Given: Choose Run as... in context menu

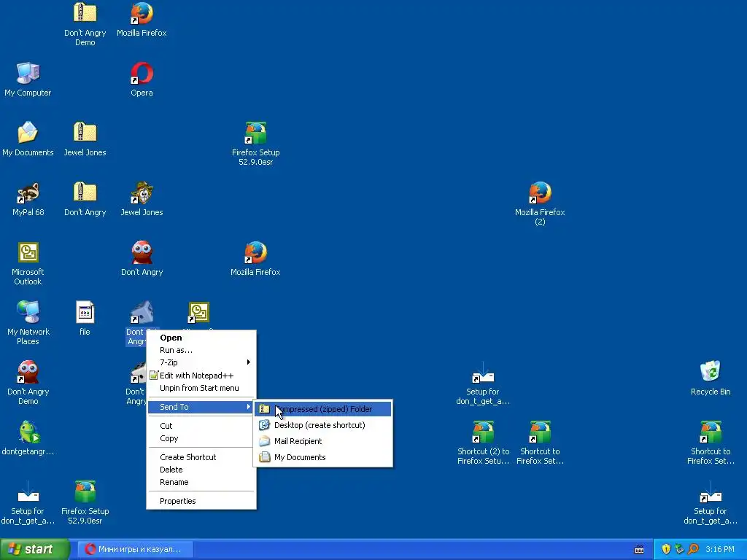Looking at the screenshot, I should click(x=201, y=350).
